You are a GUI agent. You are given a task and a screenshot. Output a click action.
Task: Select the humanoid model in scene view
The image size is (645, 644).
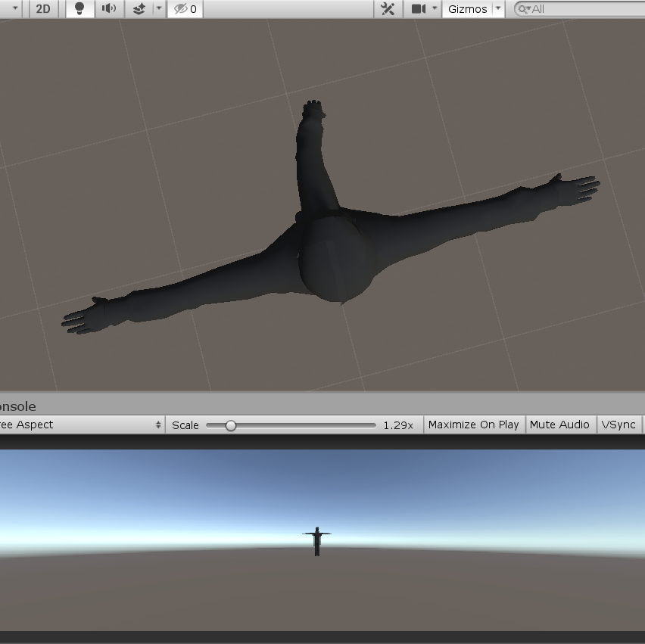point(337,257)
